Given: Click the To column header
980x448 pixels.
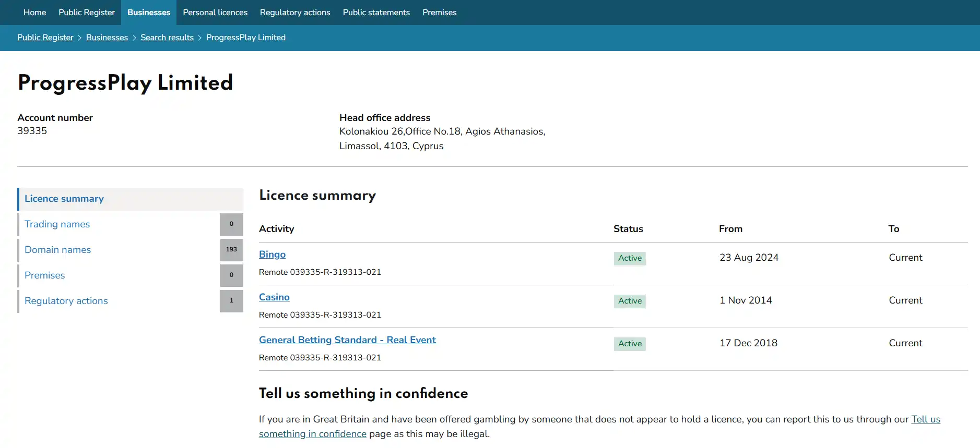Looking at the screenshot, I should [894, 229].
